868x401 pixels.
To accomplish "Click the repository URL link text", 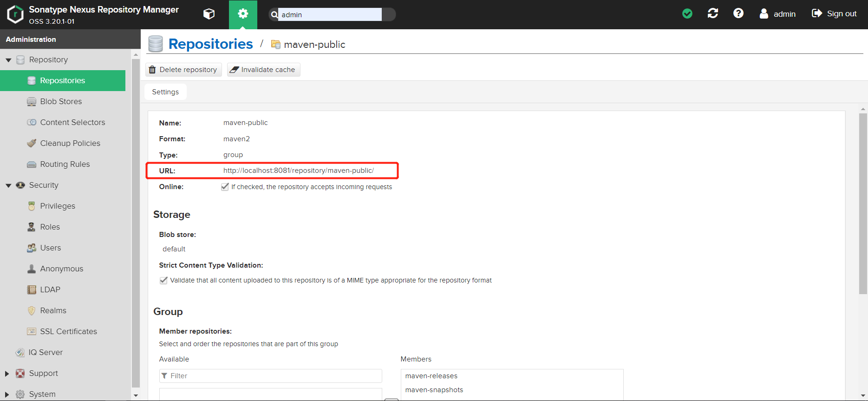I will coord(299,171).
